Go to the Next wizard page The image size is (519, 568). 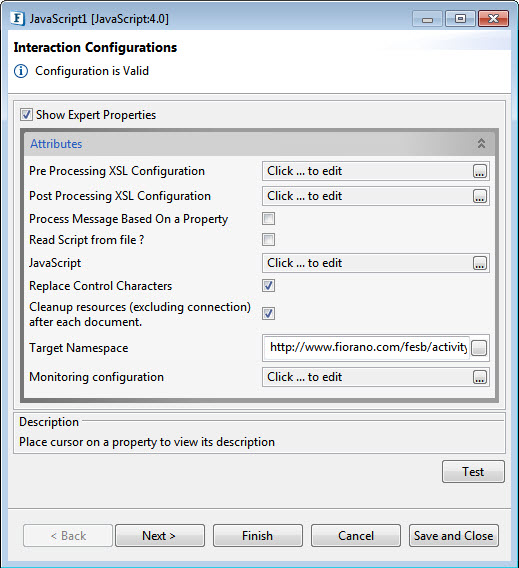pos(160,535)
